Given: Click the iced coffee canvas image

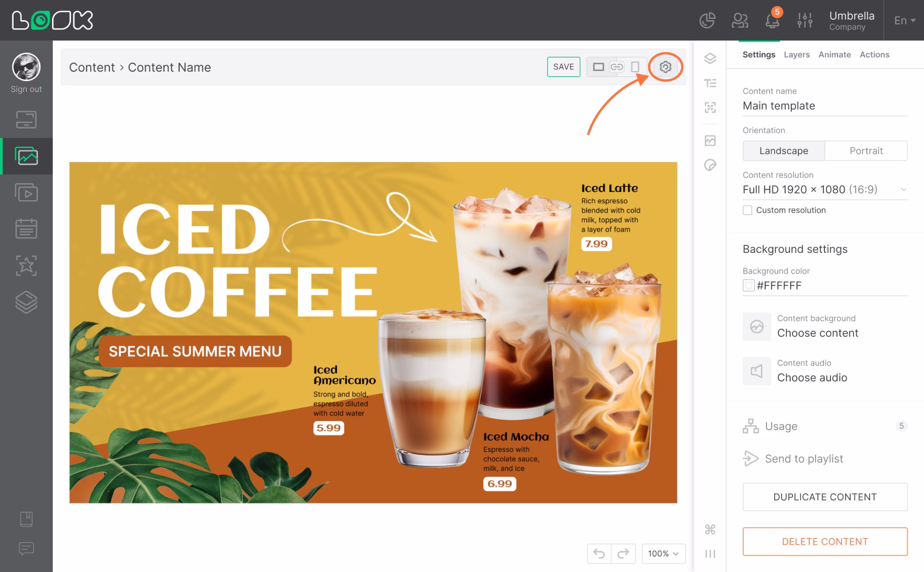Looking at the screenshot, I should point(373,333).
